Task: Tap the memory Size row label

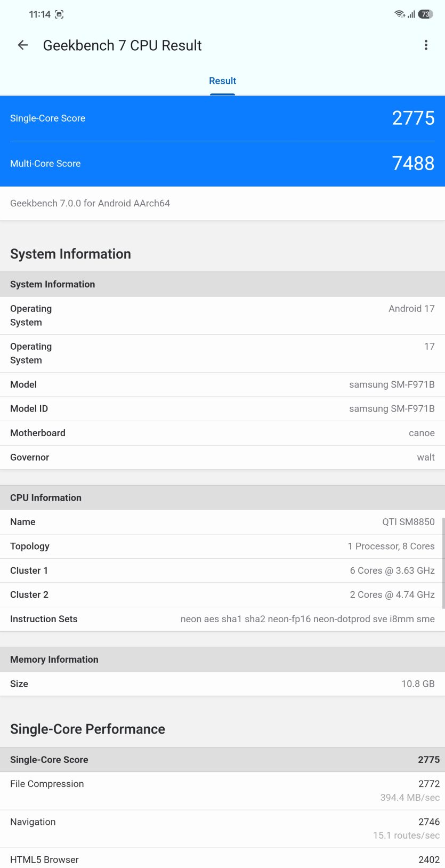Action: click(x=19, y=684)
